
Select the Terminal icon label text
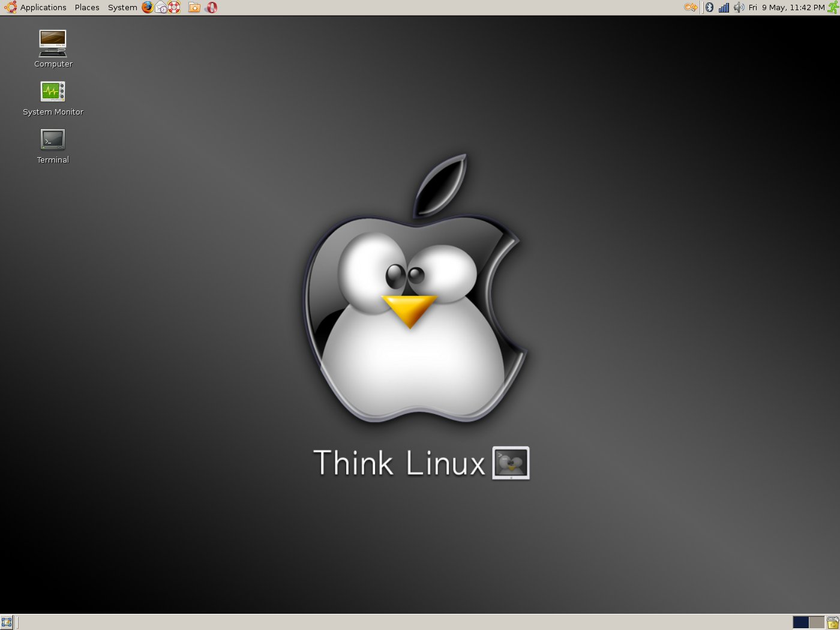[x=53, y=160]
